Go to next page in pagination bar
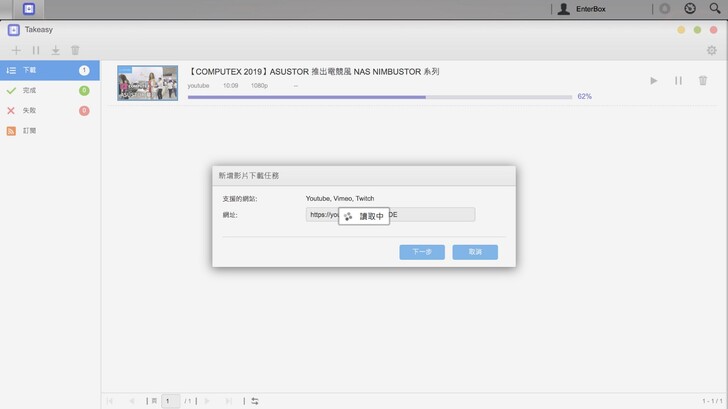Viewport: 728px width, 409px height. (x=207, y=401)
